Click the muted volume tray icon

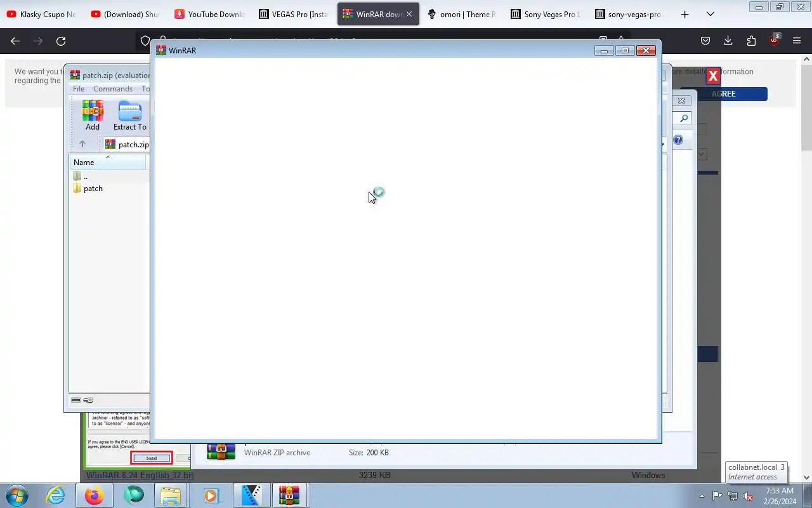749,496
